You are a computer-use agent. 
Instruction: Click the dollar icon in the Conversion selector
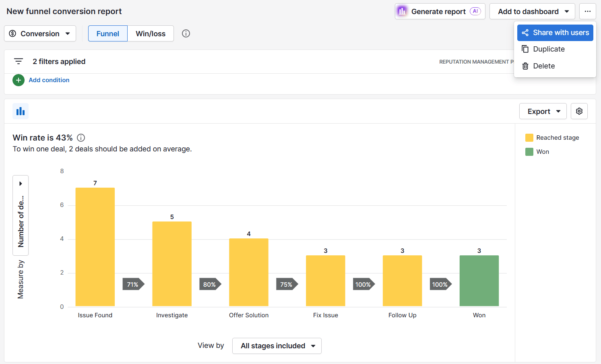click(12, 33)
